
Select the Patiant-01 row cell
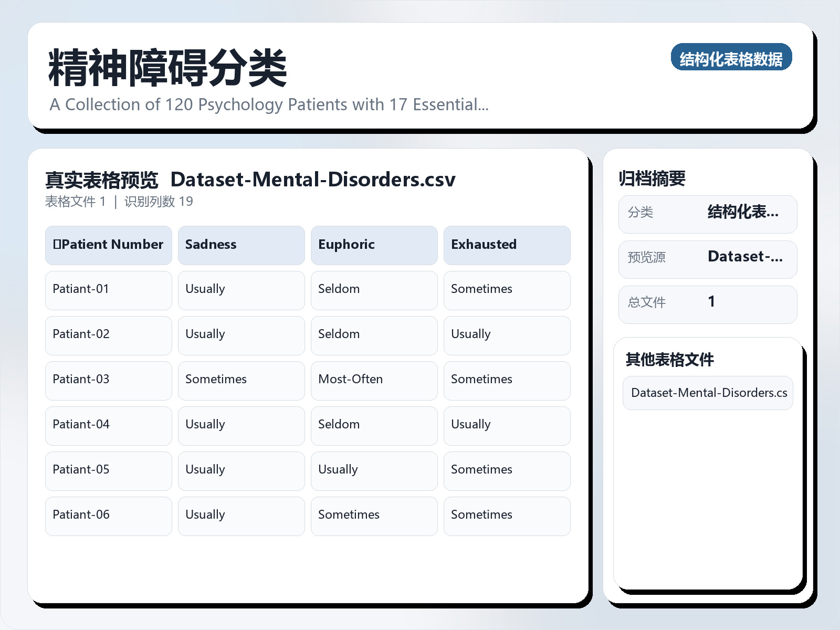(108, 290)
